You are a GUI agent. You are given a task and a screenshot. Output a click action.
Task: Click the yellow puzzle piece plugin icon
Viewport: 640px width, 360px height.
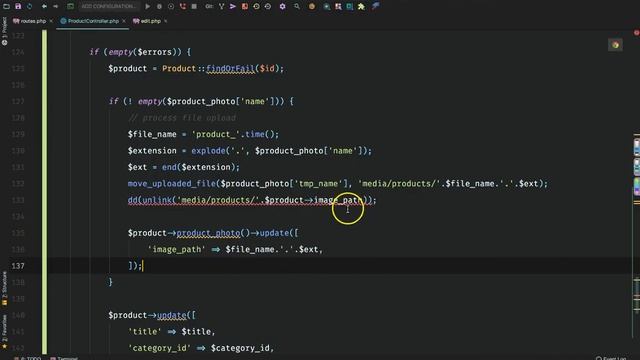361,6
